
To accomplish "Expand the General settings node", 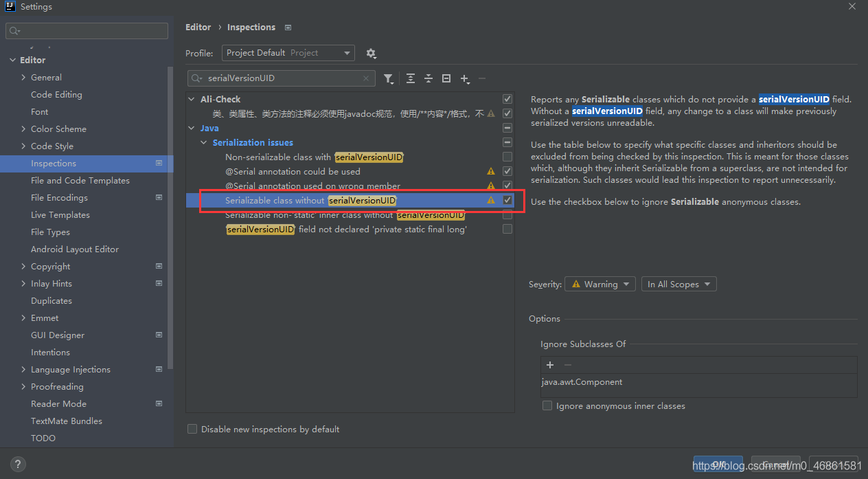I will (x=24, y=78).
